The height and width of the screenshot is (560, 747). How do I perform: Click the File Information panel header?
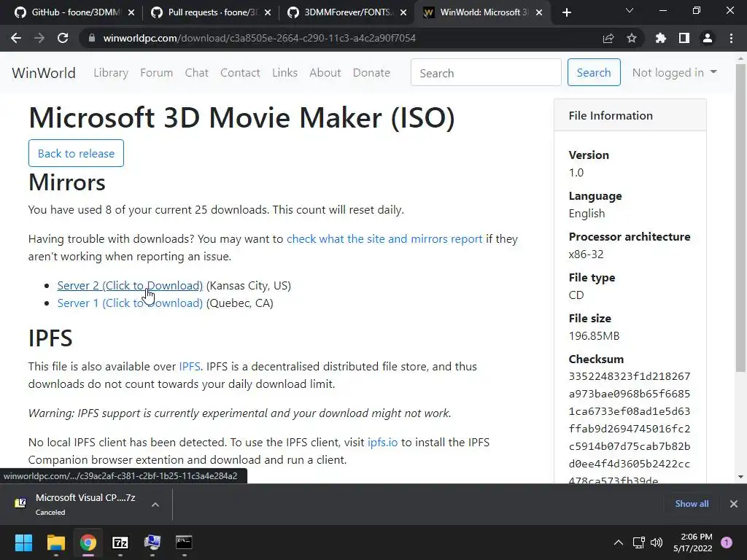point(630,115)
